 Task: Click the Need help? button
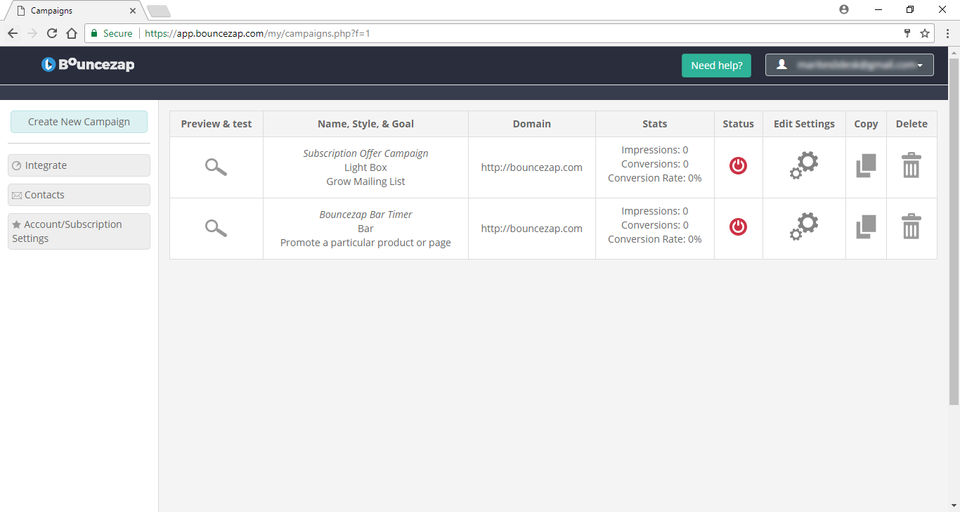point(716,66)
